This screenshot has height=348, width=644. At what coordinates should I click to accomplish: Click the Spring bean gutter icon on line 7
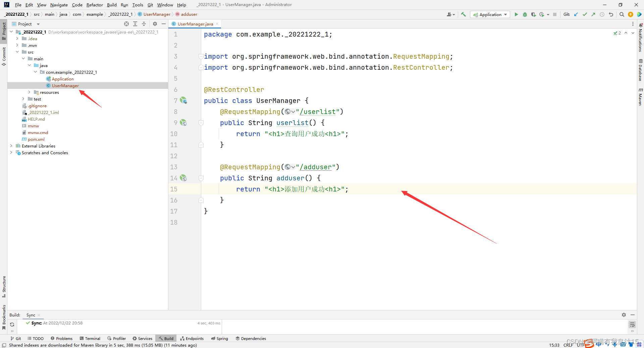coord(183,101)
